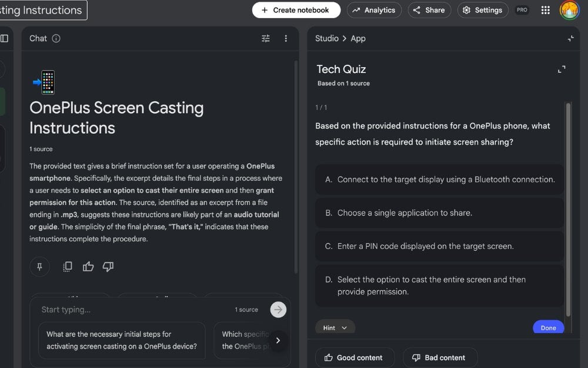Show next suggested questions with arrow

[278, 340]
